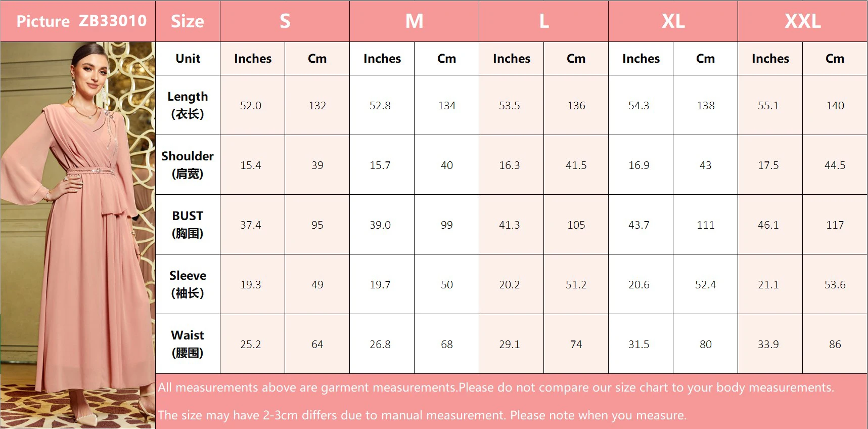Click the Shoulder row label
This screenshot has height=429, width=868.
point(188,164)
